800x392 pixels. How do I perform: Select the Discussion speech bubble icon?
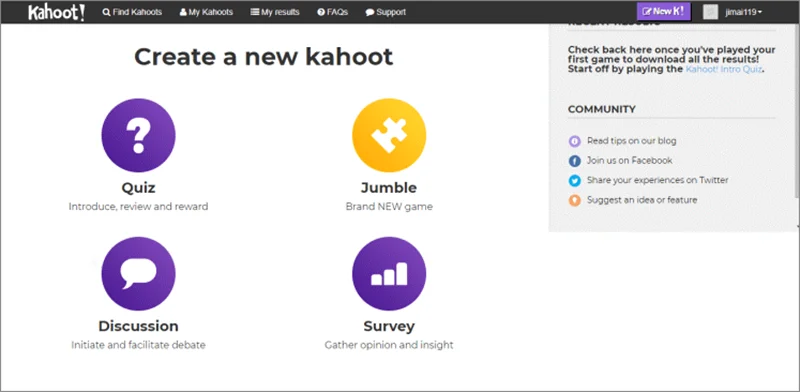(138, 274)
